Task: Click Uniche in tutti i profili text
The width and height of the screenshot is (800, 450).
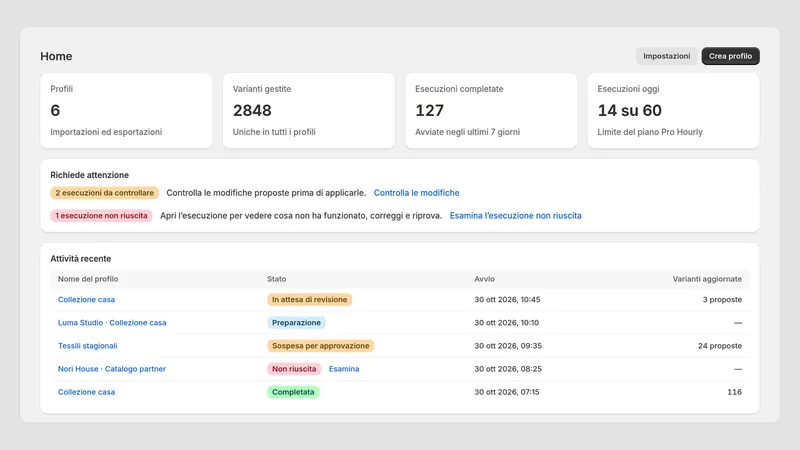Action: pos(274,132)
